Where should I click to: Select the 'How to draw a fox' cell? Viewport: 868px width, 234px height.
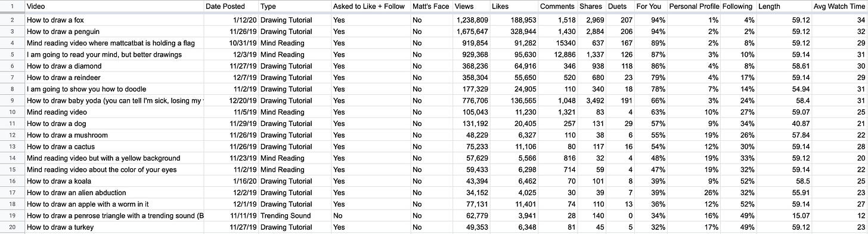[x=114, y=20]
